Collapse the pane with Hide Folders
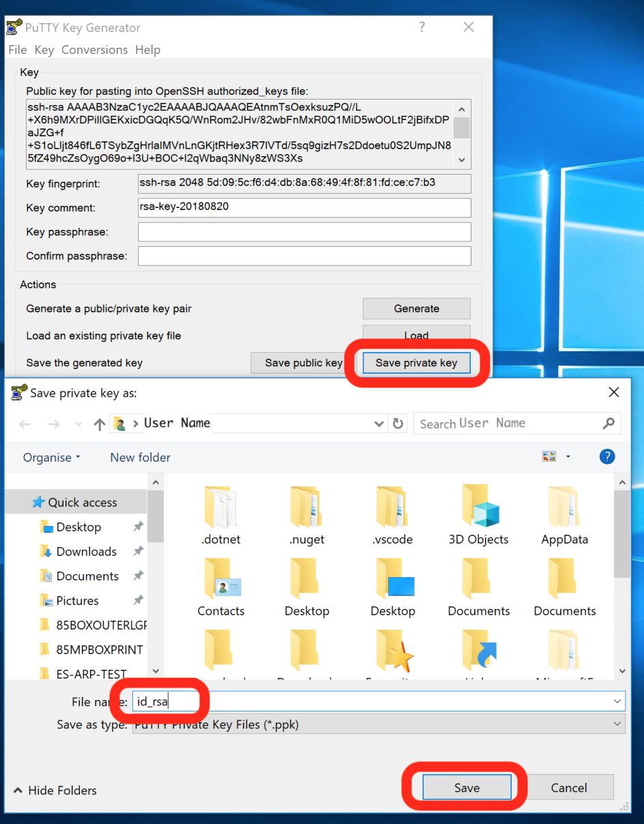 click(55, 791)
